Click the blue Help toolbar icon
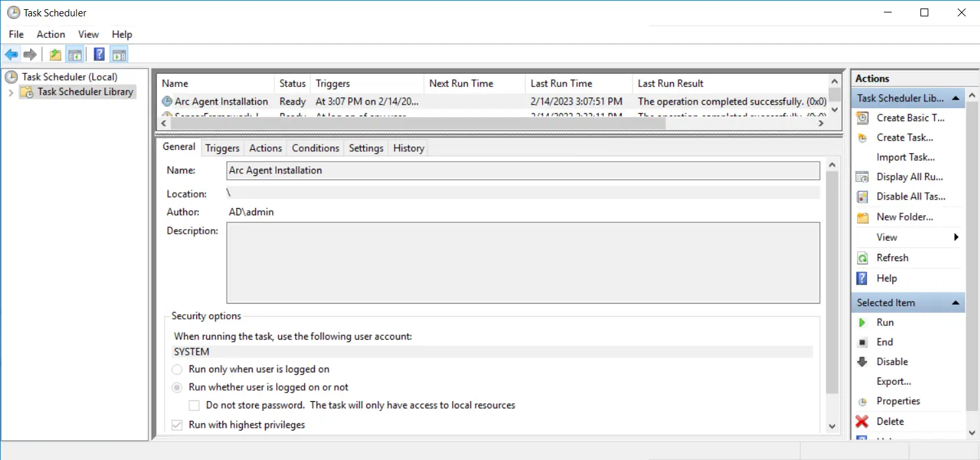Image resolution: width=980 pixels, height=460 pixels. (x=99, y=54)
